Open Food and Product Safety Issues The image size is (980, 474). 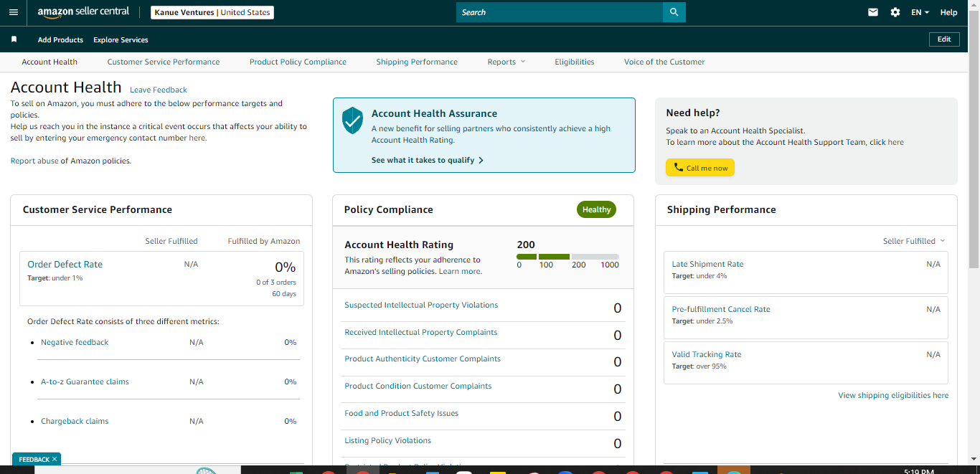401,413
